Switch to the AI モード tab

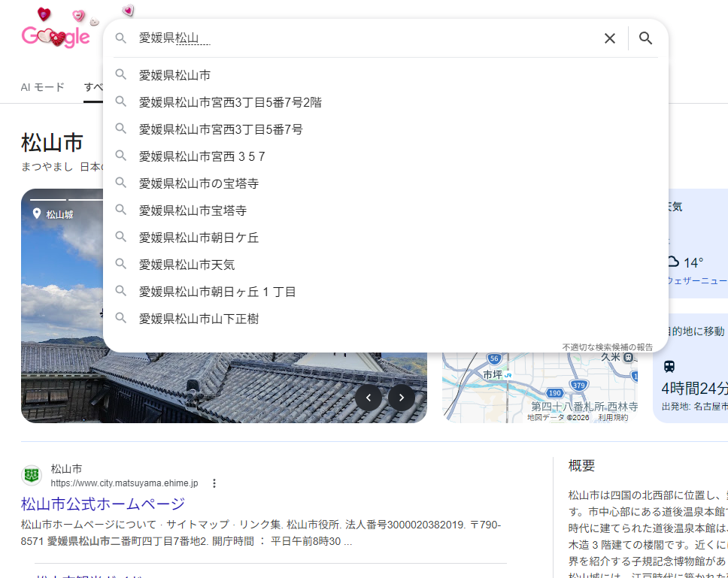coord(43,87)
